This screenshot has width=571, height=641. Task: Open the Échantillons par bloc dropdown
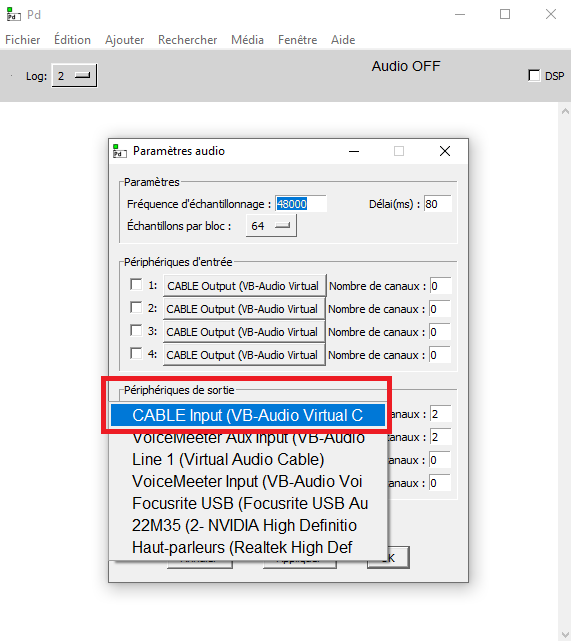271,226
